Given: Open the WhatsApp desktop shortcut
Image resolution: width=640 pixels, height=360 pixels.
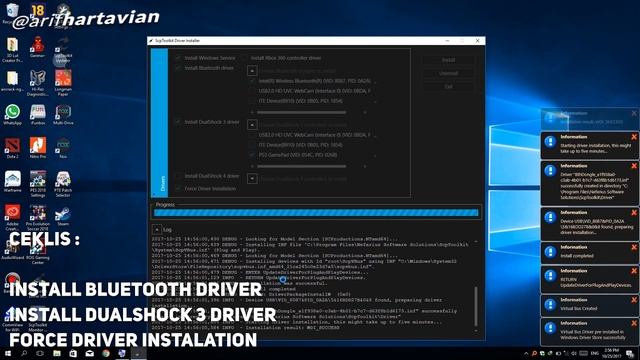Looking at the screenshot, I should point(12,114).
